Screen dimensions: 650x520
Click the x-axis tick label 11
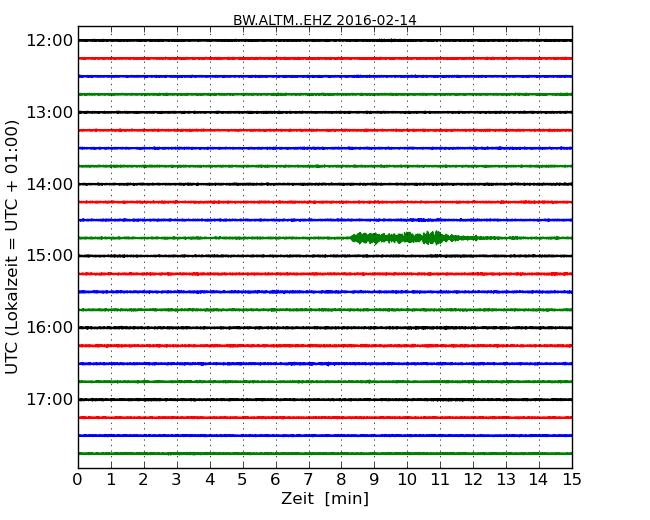point(440,480)
